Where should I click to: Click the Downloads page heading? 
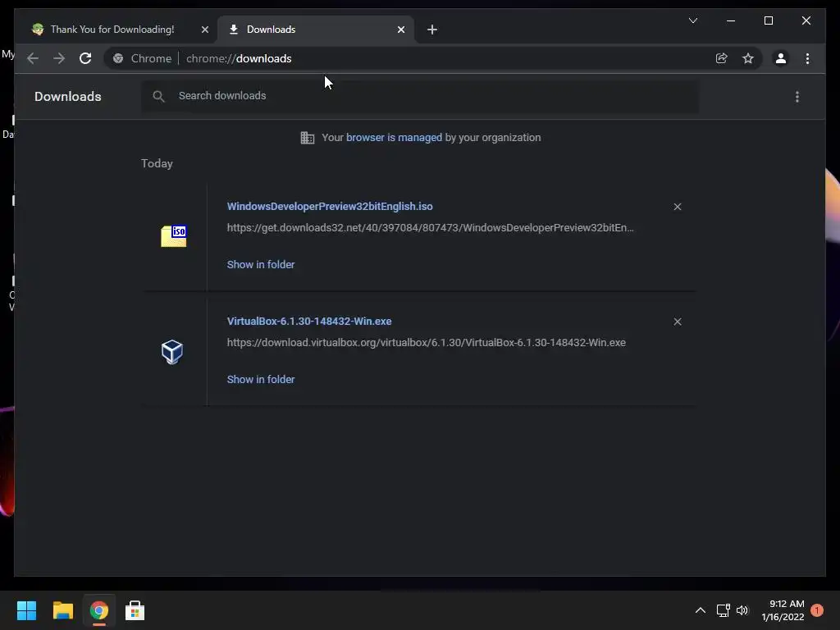point(67,97)
